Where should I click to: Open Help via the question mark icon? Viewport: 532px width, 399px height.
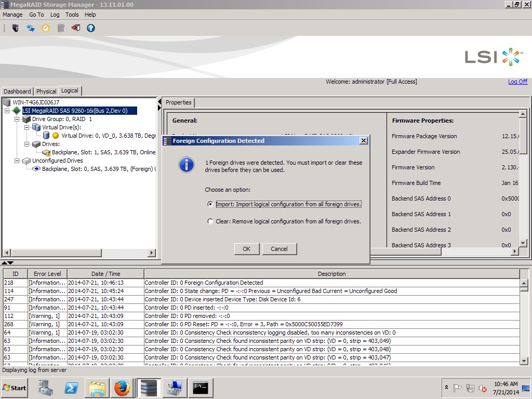[x=91, y=28]
